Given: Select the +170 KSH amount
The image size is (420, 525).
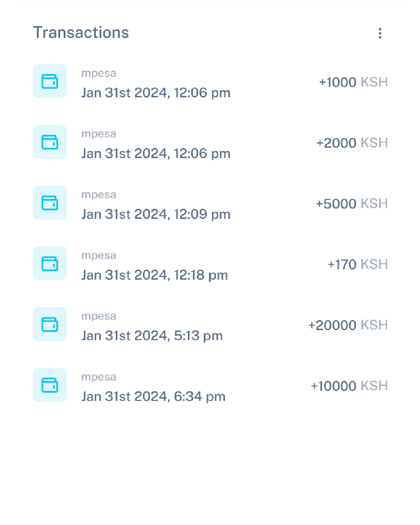Looking at the screenshot, I should point(357,265).
